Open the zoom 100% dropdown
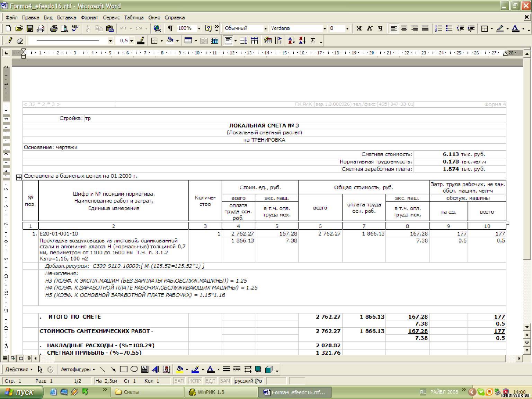The width and height of the screenshot is (532, 399). (199, 29)
